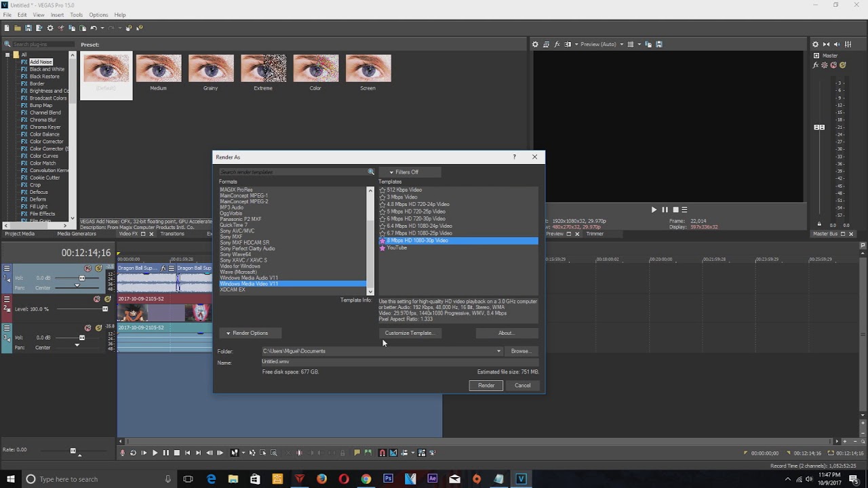
Task: Select Zoom Edit Tool magnifier icon
Action: [x=274, y=453]
